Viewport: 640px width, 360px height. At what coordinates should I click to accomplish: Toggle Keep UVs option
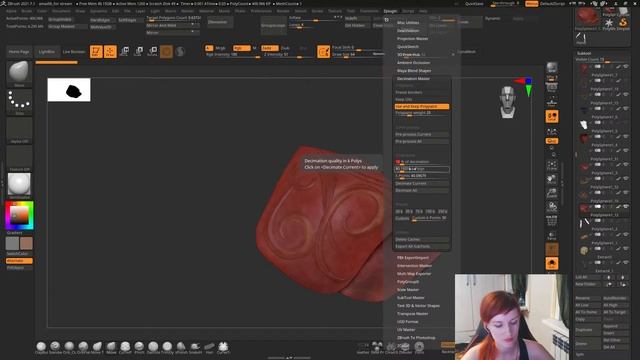(x=422, y=100)
